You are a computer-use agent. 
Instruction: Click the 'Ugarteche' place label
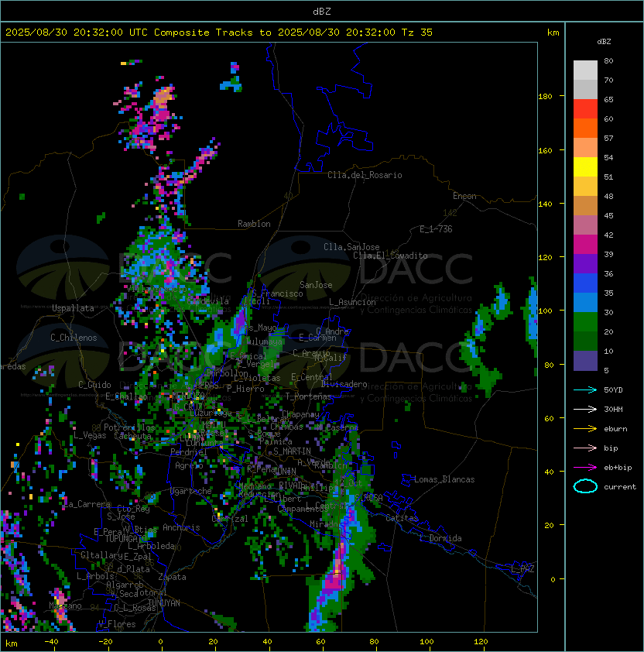coord(191,491)
